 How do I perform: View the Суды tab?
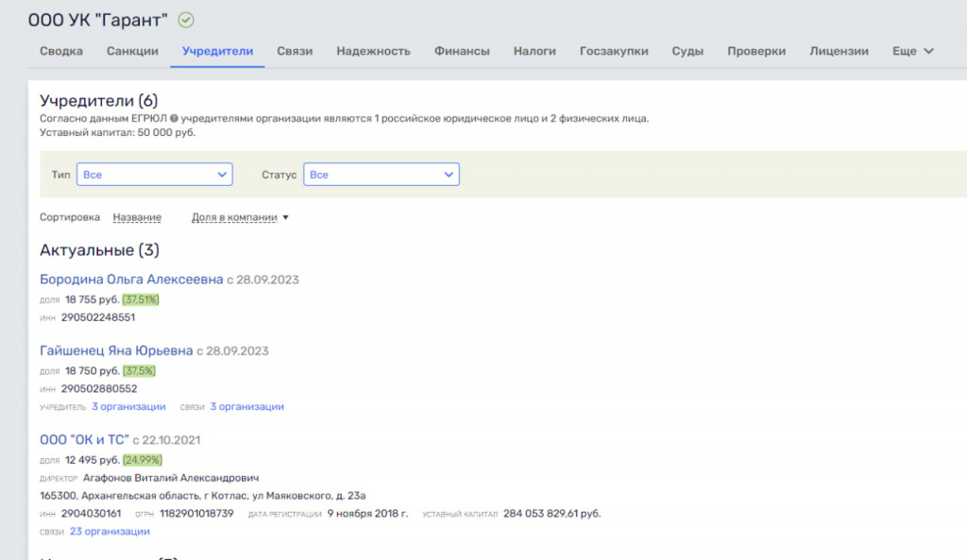pos(687,51)
